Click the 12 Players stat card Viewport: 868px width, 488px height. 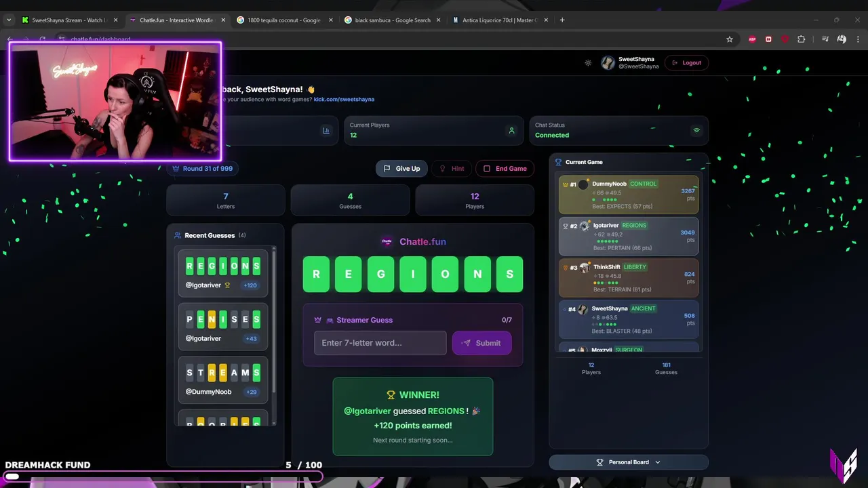point(475,201)
